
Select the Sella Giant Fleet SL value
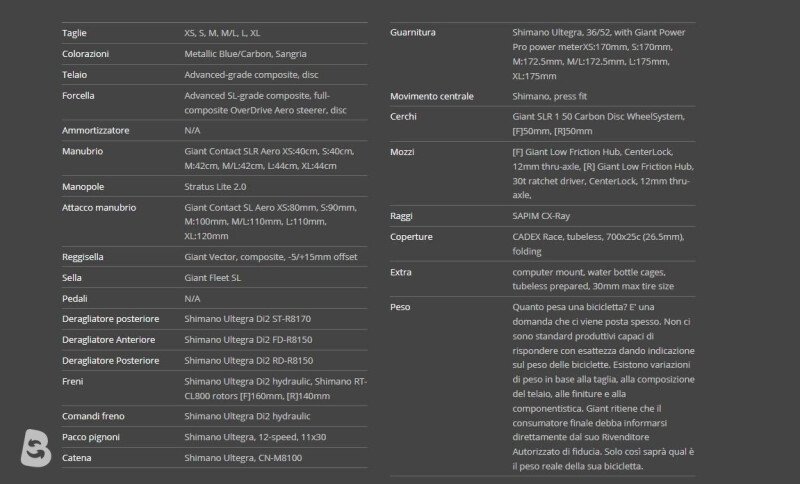213,277
